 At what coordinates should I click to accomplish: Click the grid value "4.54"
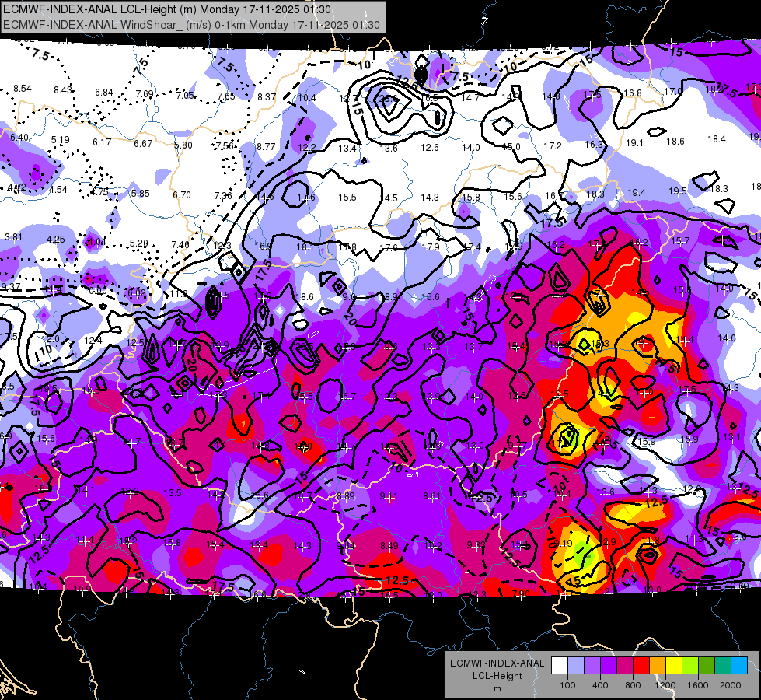click(x=58, y=190)
